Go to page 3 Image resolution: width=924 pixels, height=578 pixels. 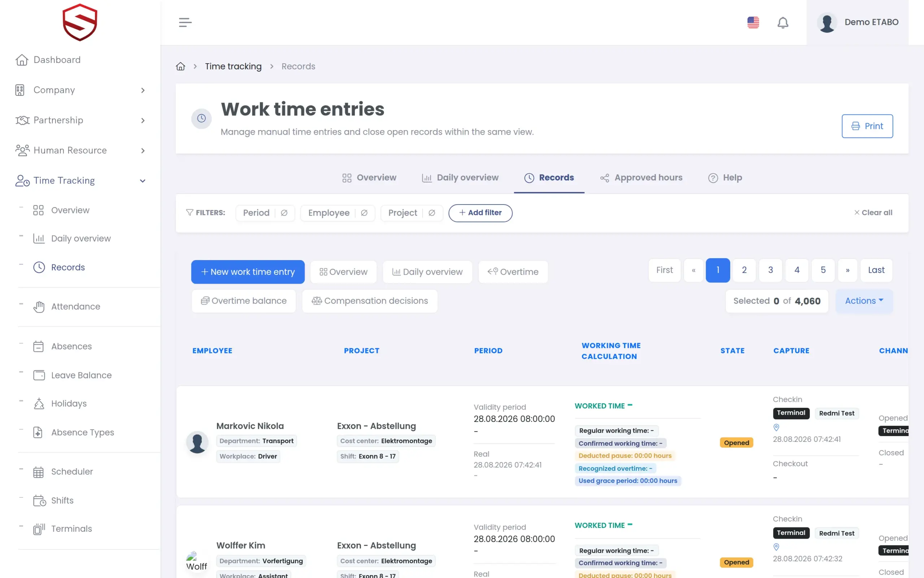(770, 270)
